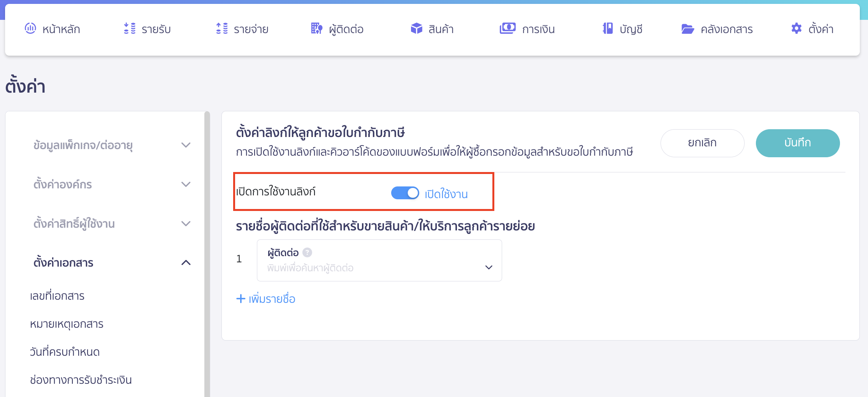Open the ผู้ติดต่อ contact dropdown
The width and height of the screenshot is (868, 397).
click(x=488, y=267)
